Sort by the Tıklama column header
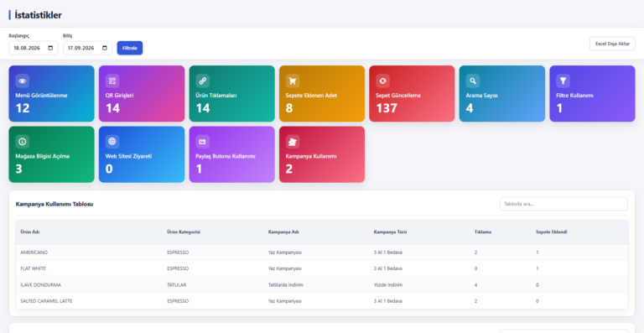The image size is (644, 333). (483, 232)
